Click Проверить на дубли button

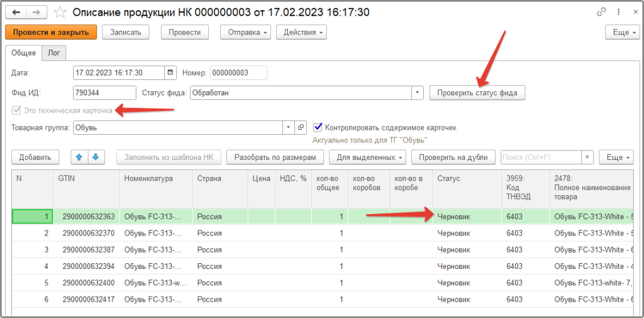[455, 157]
